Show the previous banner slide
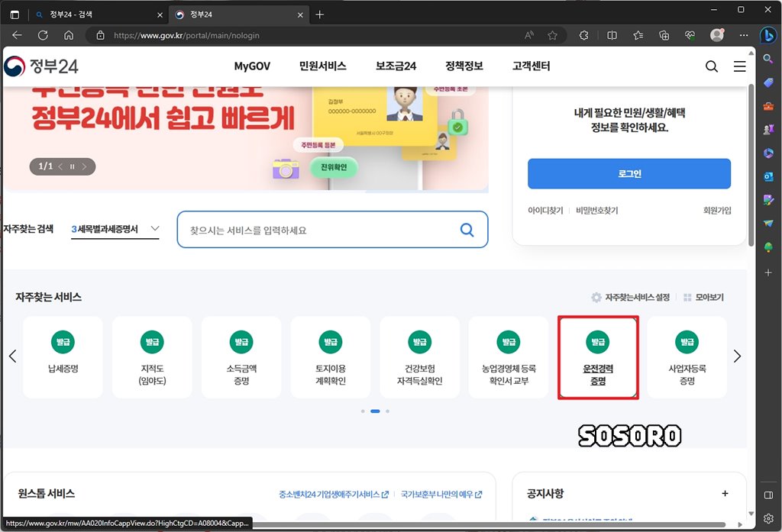 [60, 166]
